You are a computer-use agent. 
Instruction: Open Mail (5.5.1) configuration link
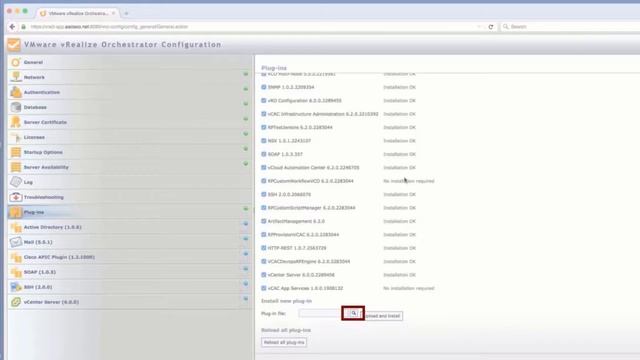38,242
